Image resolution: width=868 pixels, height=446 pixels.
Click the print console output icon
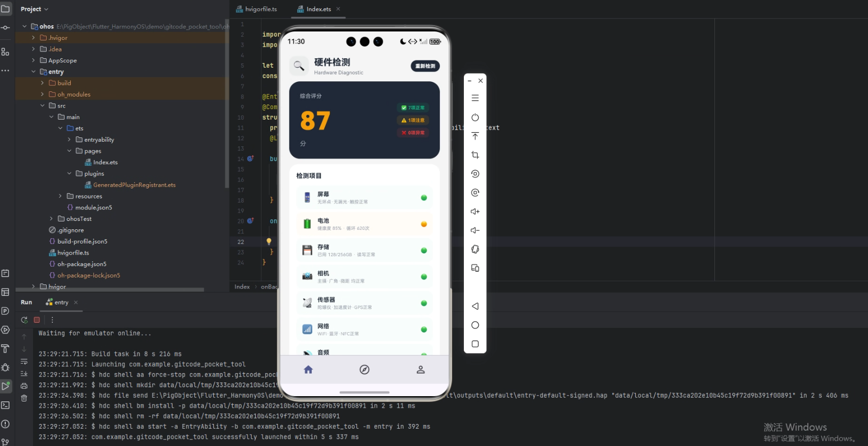point(24,386)
